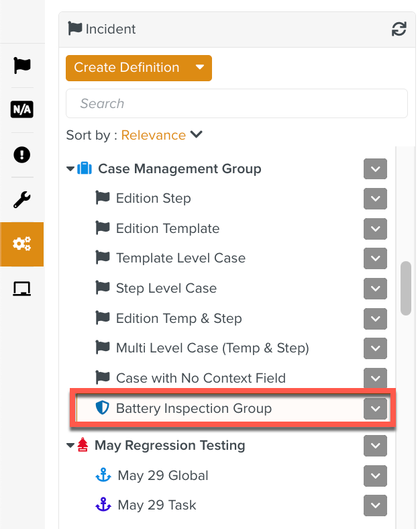Click the Battery Inspection Group shield icon

tap(102, 408)
